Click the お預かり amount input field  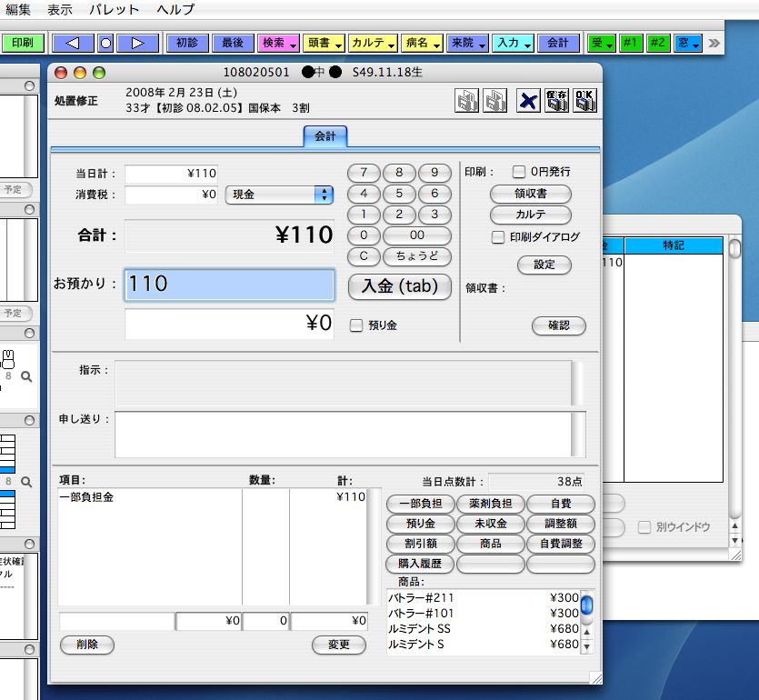click(x=229, y=285)
